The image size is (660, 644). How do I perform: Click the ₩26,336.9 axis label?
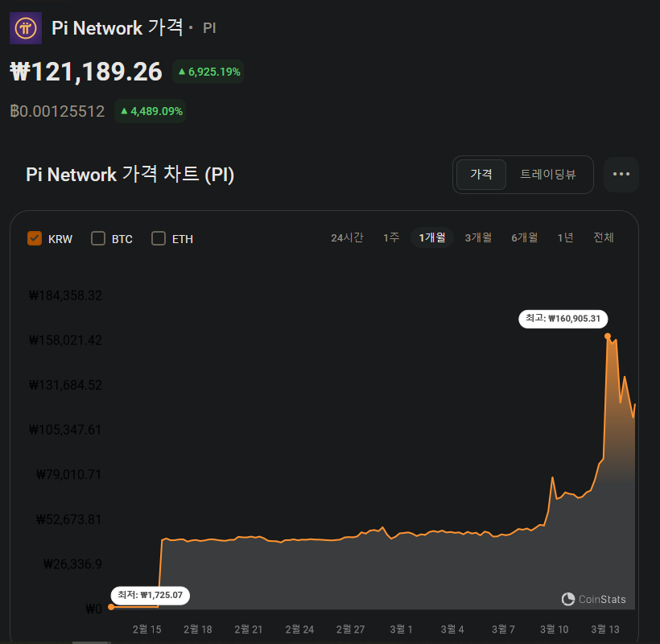[x=72, y=564]
